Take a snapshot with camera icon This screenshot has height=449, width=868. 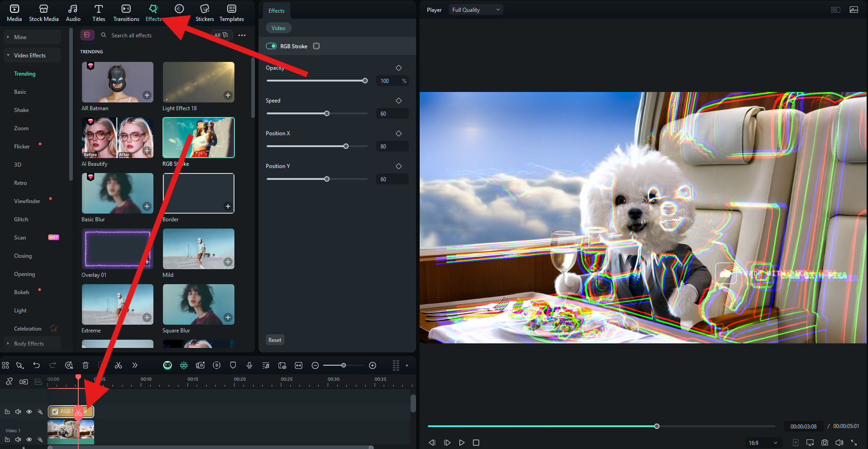[825, 443]
